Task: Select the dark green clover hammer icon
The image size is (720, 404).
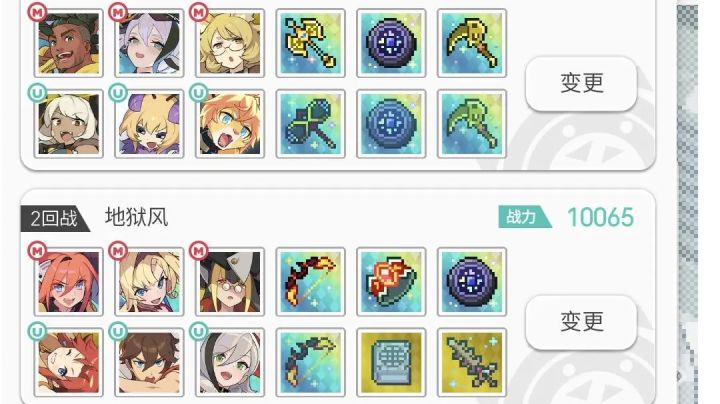Action: [310, 124]
